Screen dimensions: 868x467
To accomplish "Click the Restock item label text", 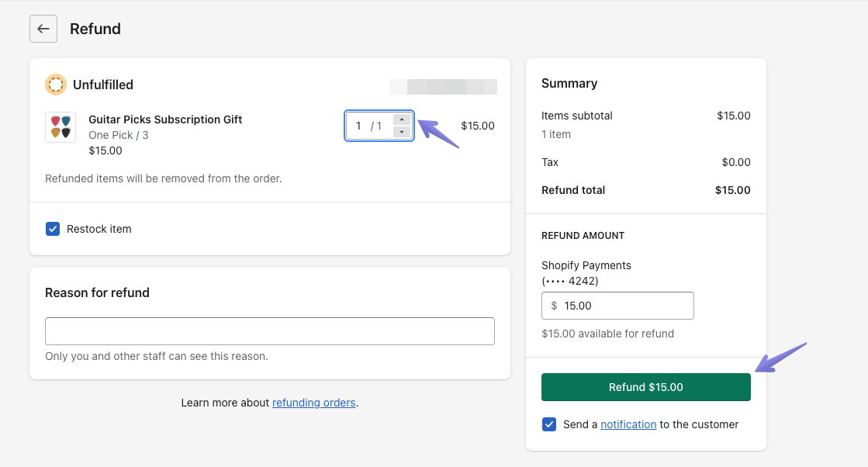I will click(99, 229).
